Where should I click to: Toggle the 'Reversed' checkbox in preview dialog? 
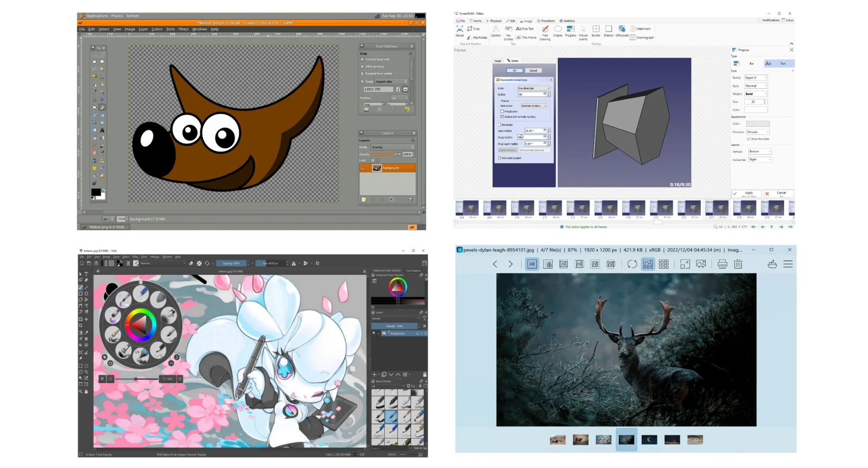pyautogui.click(x=500, y=125)
